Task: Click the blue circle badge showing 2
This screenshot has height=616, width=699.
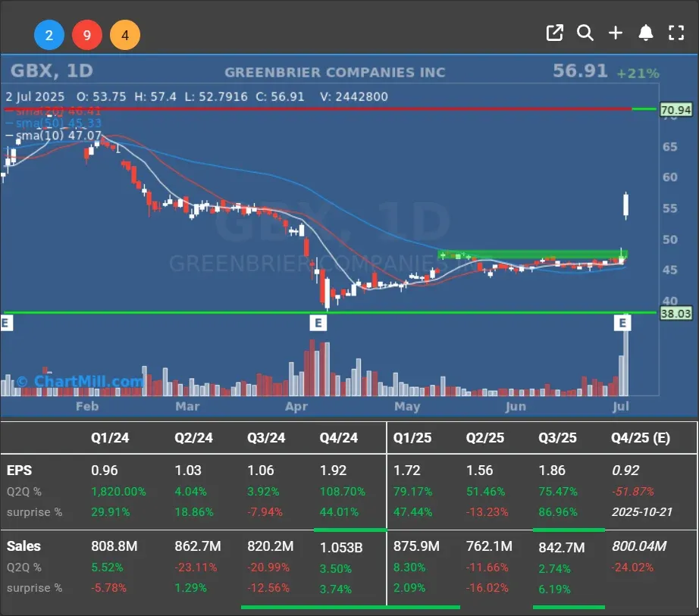Action: coord(49,35)
